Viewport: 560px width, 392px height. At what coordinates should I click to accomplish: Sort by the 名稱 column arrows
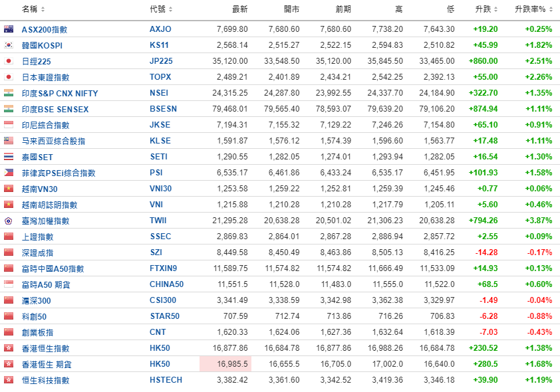pyautogui.click(x=43, y=10)
